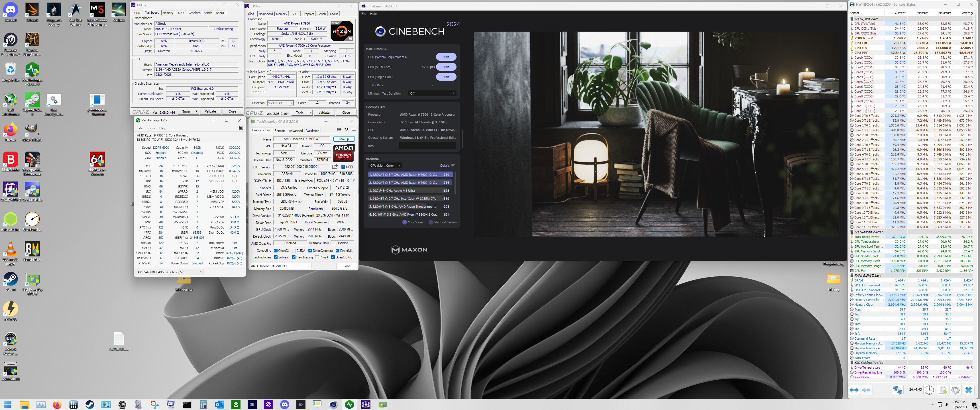Switch to Sensors tab in GPU-Z
Viewport: 980px width, 410px height.
(280, 130)
